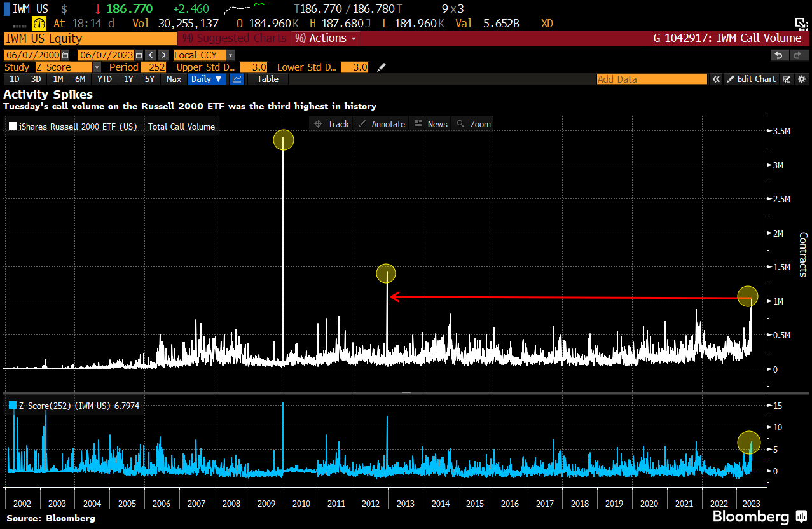The image size is (812, 529).
Task: Enable the Track crosshair tool
Action: point(331,124)
